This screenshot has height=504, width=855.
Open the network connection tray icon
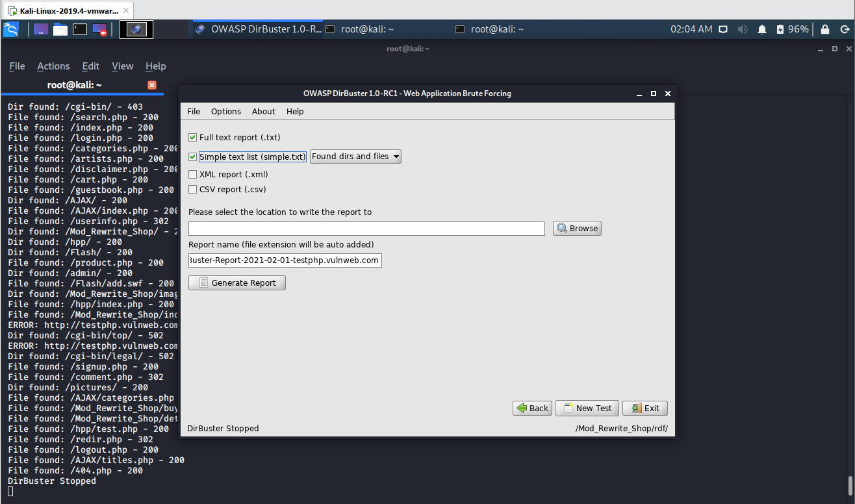pos(723,29)
